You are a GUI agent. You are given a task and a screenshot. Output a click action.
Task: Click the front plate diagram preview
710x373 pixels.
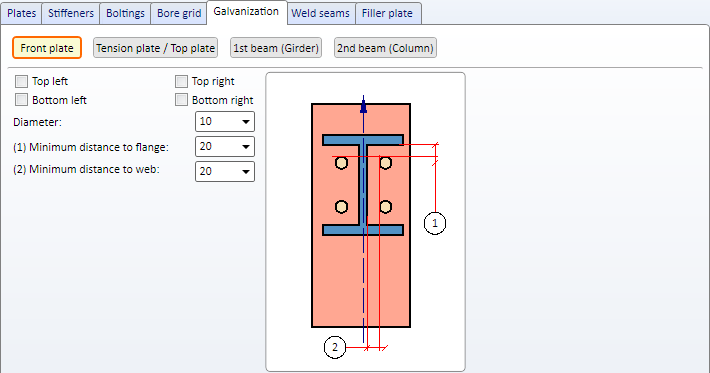[x=365, y=222]
